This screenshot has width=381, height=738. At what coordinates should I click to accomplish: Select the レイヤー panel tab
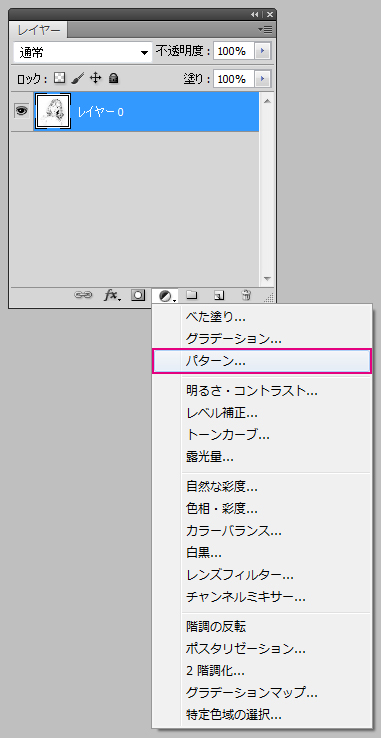click(39, 31)
